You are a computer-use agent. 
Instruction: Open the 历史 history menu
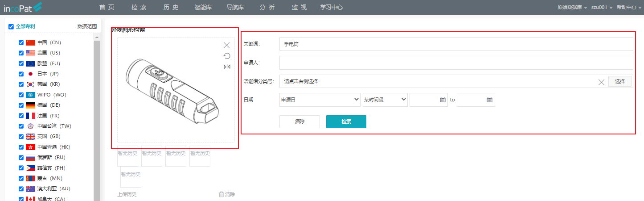pyautogui.click(x=171, y=7)
